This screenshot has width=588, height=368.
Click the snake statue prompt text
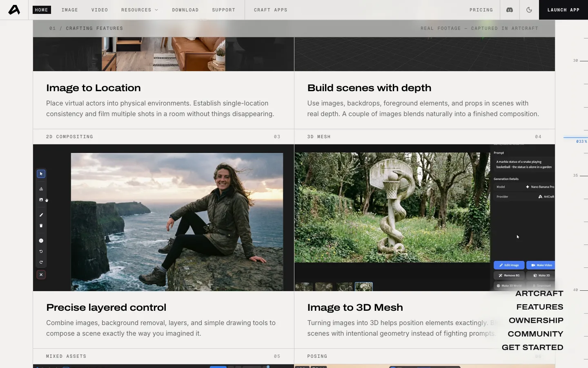524,164
